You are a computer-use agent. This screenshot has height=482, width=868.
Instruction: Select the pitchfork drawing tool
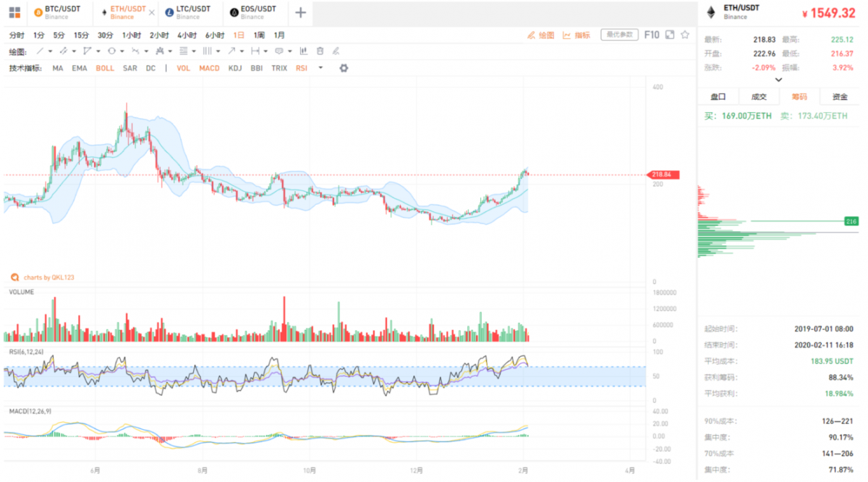point(159,51)
